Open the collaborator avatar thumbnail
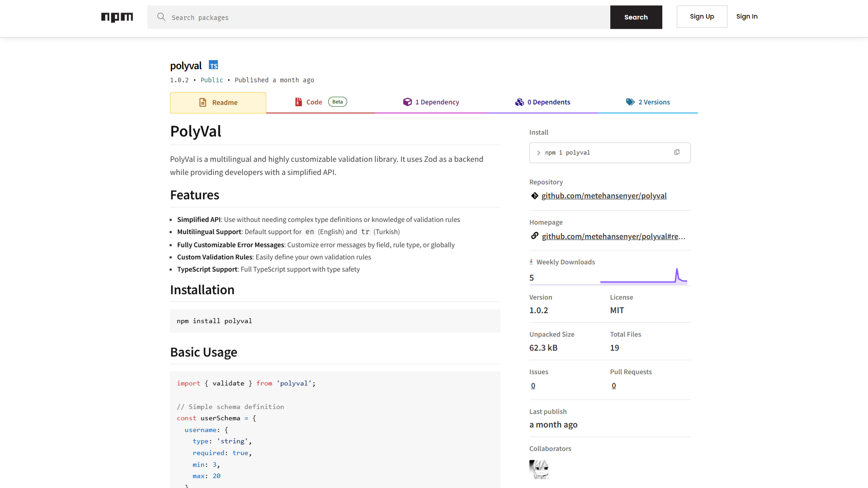 539,469
